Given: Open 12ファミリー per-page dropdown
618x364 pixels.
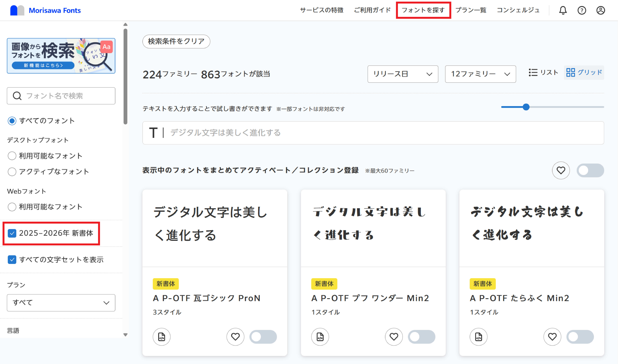Looking at the screenshot, I should point(481,74).
